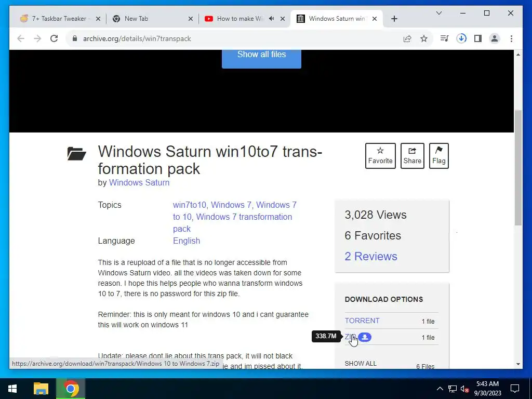Toggle the Chrome side panel icon
The height and width of the screenshot is (399, 532).
pos(478,38)
